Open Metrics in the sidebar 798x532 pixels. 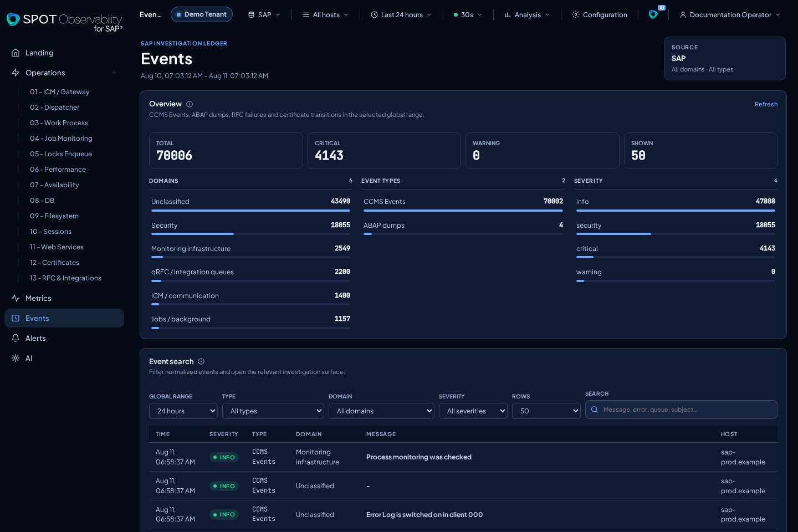(x=64, y=298)
